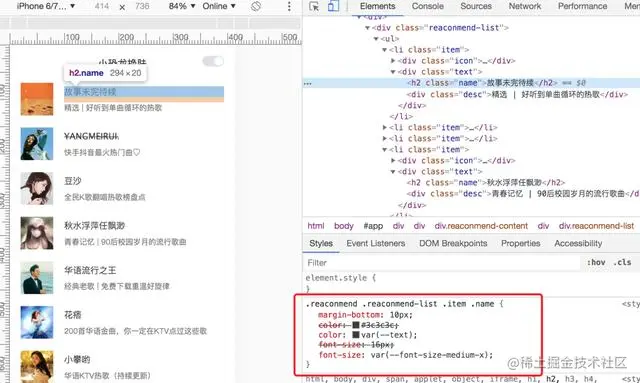Viewport: 640px width, 383px height.
Task: Click the 豆沙 album thumbnail
Action: point(37,188)
